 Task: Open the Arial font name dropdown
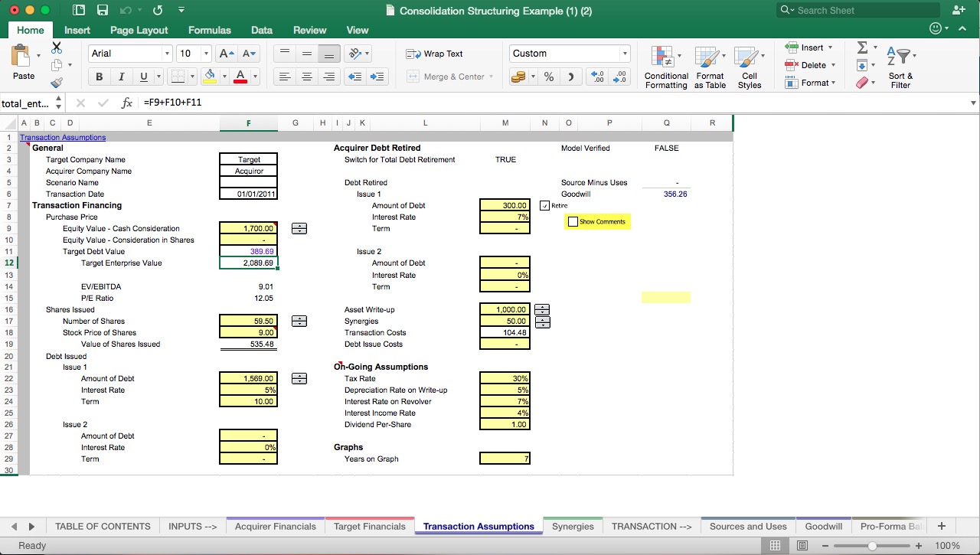168,54
